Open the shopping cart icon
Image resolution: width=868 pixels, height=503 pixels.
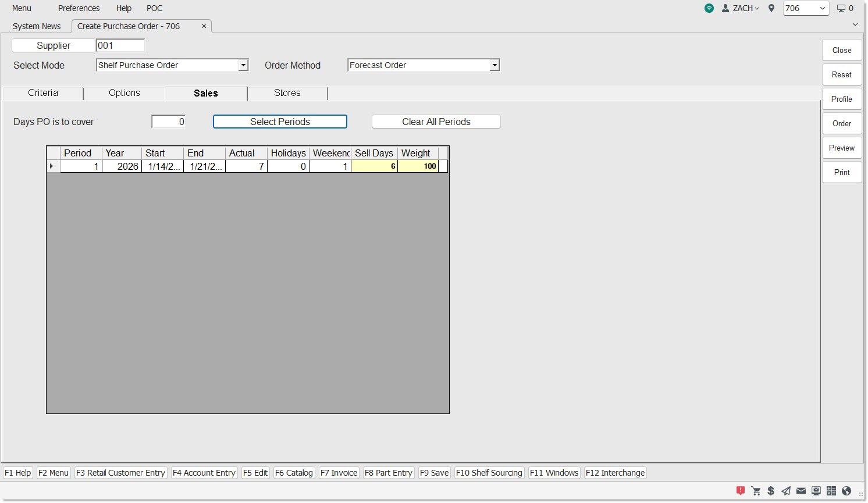756,491
